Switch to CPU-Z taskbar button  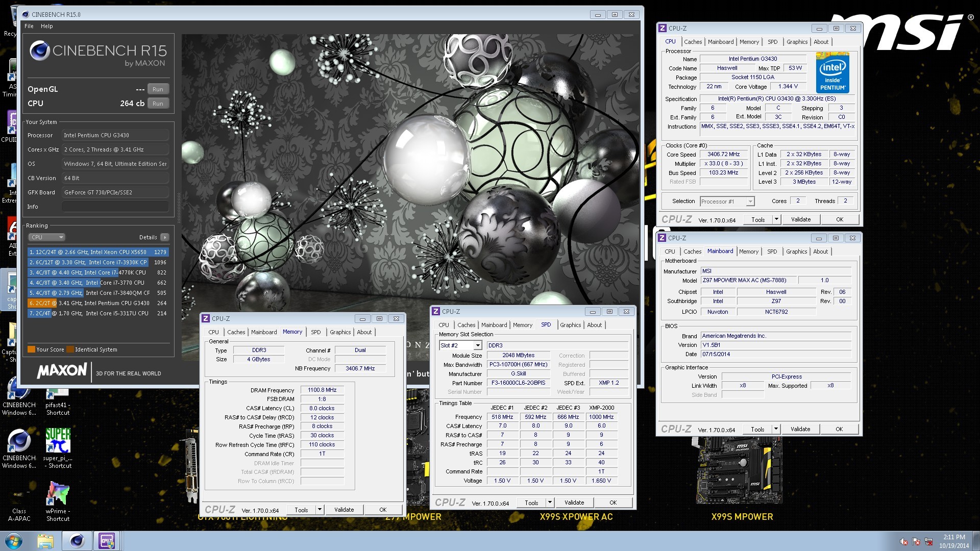pos(107,541)
